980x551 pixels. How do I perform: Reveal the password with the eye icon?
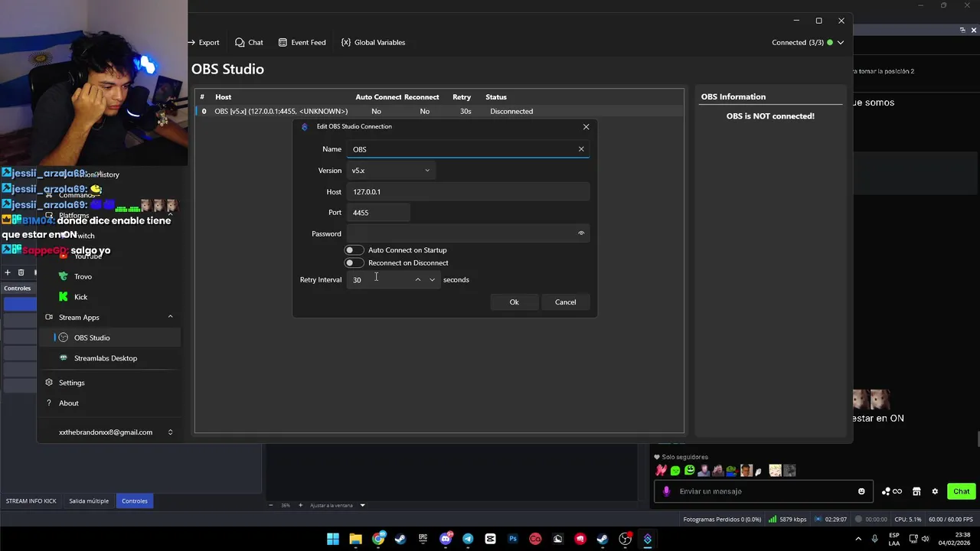click(x=581, y=233)
